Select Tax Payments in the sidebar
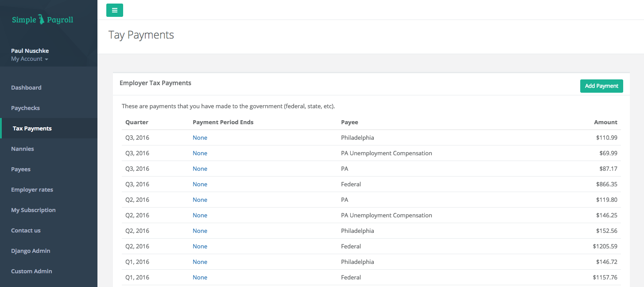Screen dimensions: 644x287 (32, 128)
